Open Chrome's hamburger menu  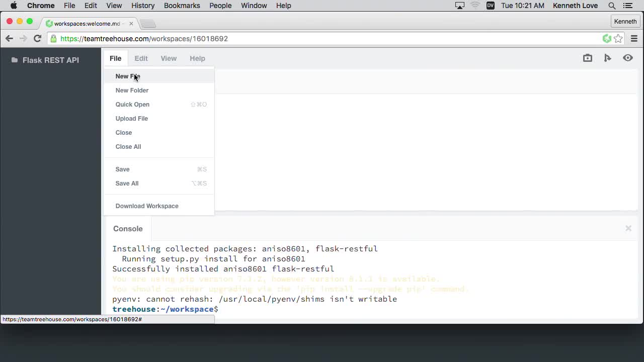(634, 38)
